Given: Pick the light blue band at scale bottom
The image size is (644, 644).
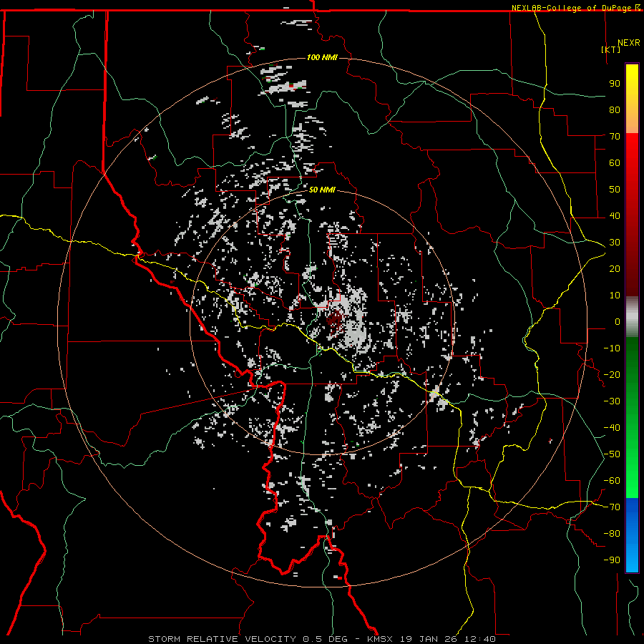Looking at the screenshot, I should point(632,559).
